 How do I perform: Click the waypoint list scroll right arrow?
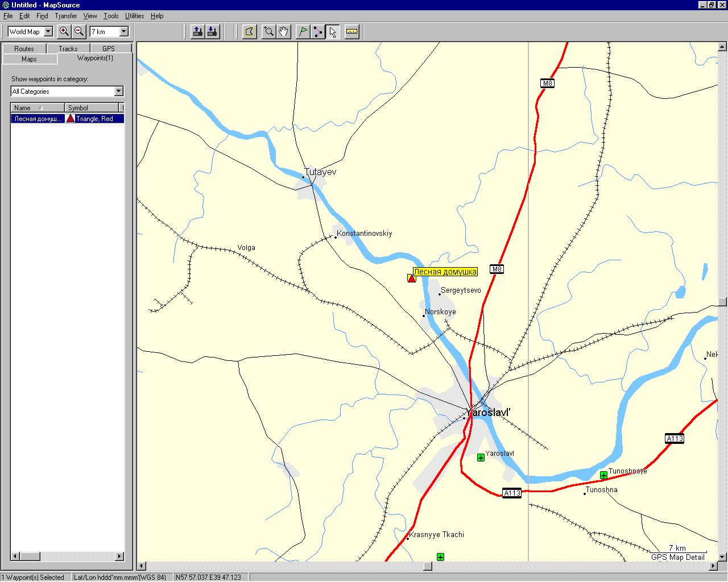point(119,556)
